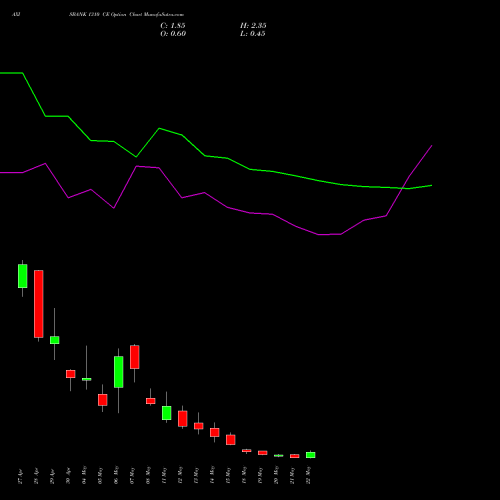Screen dimensions: 500x500
Task: Click the open value O: 0.60
Action: pos(173,34)
